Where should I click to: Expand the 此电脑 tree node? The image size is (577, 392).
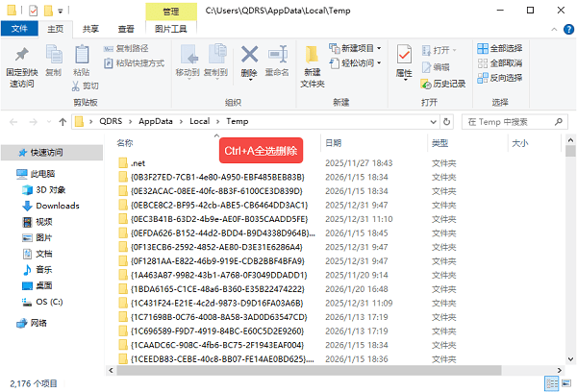tap(9, 174)
